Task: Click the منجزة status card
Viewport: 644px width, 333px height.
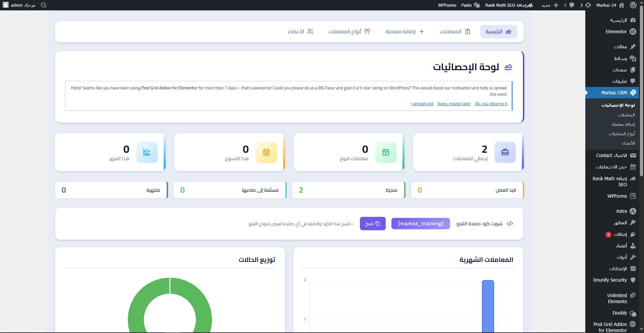Action: [x=348, y=190]
